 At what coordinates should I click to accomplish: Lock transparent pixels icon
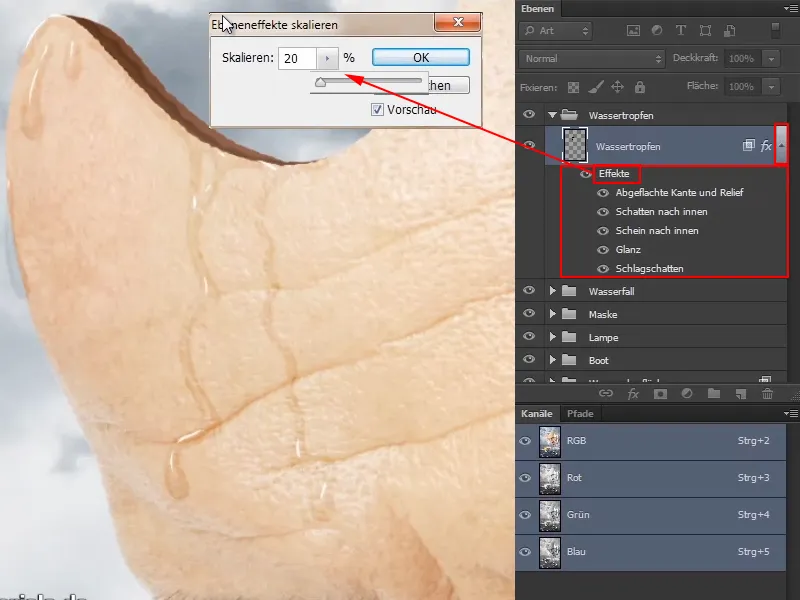(573, 87)
